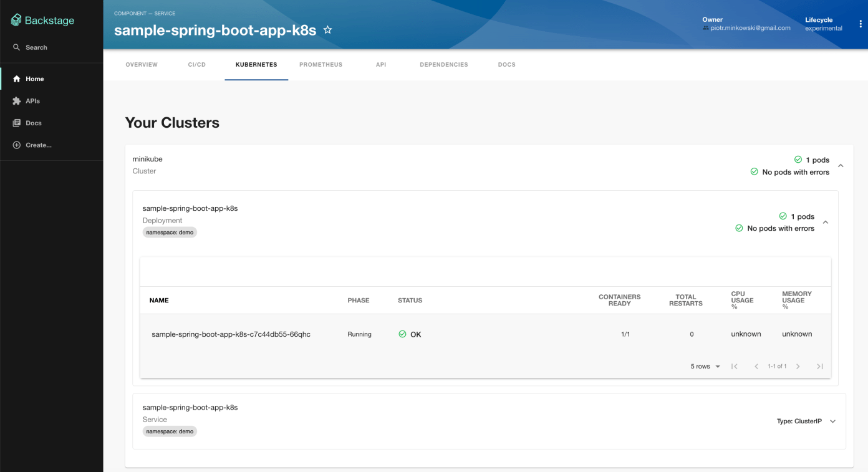Click the Running phase cell

[x=359, y=334]
